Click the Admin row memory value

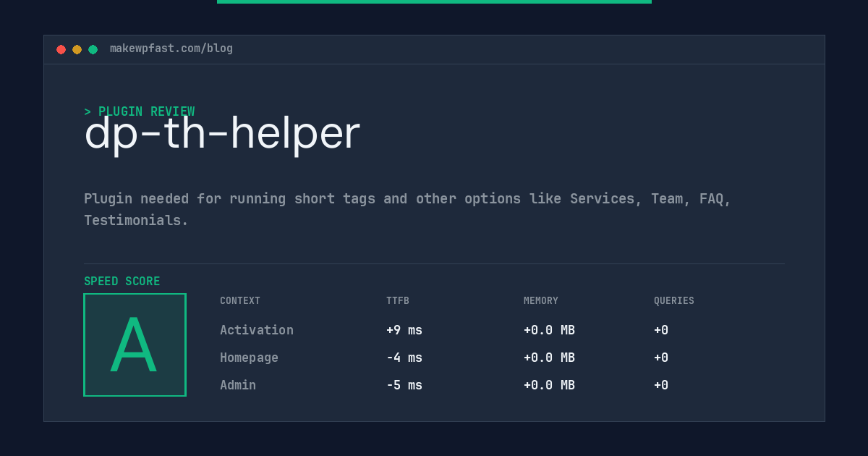(x=549, y=385)
